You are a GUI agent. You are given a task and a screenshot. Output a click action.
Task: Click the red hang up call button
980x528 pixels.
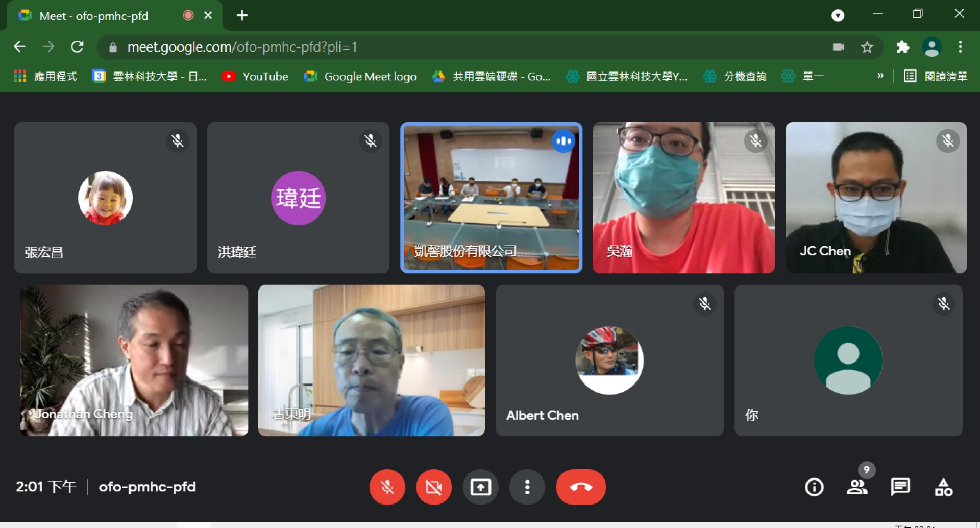pyautogui.click(x=580, y=487)
